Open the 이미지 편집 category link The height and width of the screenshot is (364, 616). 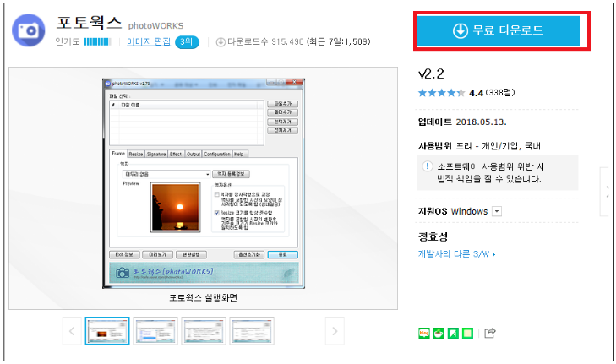(149, 41)
